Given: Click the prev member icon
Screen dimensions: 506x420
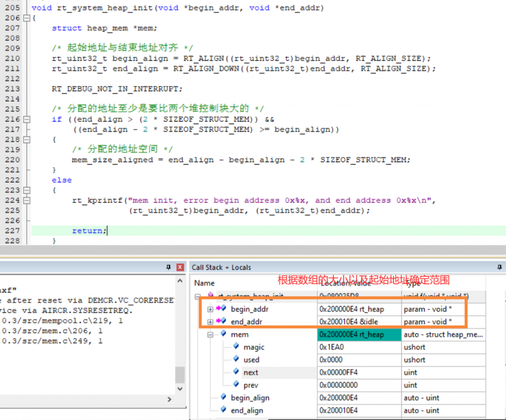Looking at the screenshot, I should pos(236,384).
